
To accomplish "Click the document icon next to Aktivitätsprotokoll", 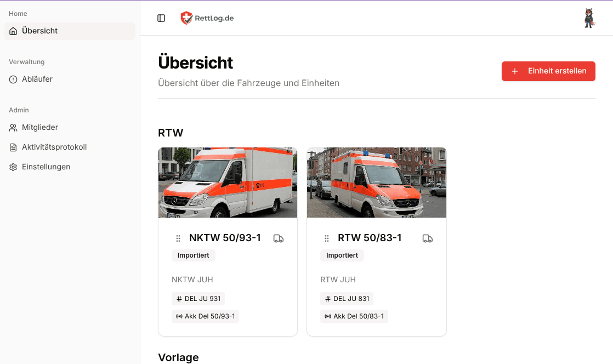I will (12, 147).
